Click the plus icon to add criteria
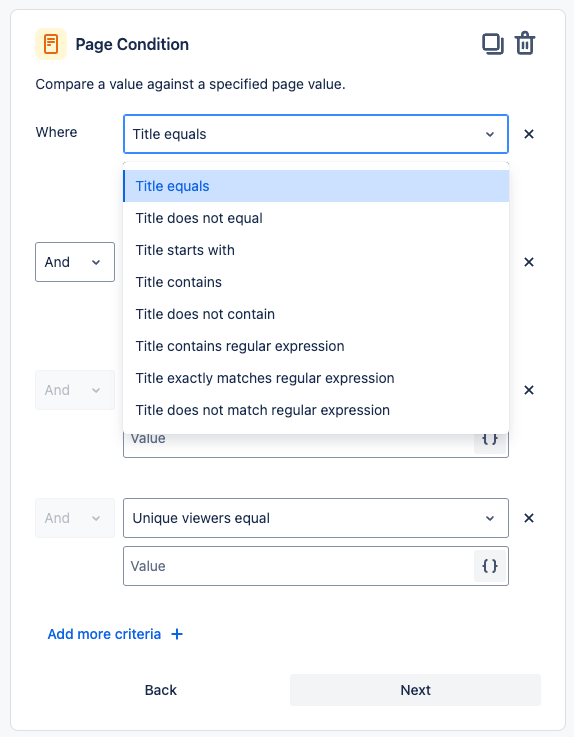Image resolution: width=574 pixels, height=737 pixels. tap(177, 634)
